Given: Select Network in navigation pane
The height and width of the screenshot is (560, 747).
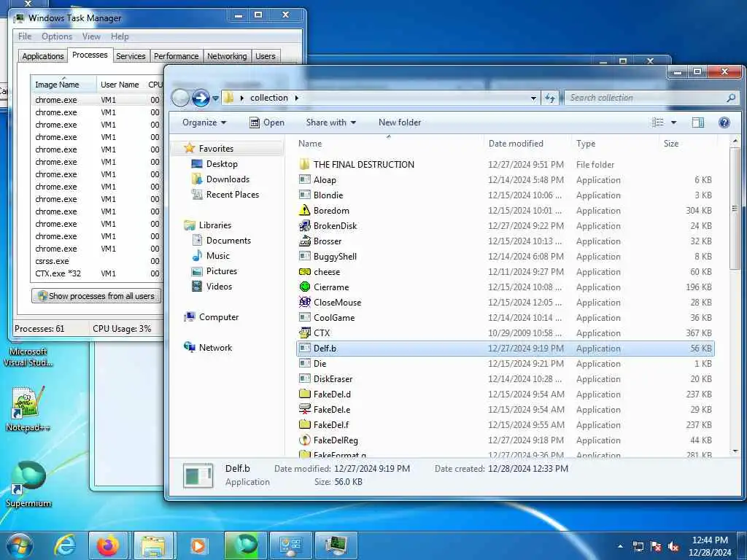Looking at the screenshot, I should coord(215,347).
